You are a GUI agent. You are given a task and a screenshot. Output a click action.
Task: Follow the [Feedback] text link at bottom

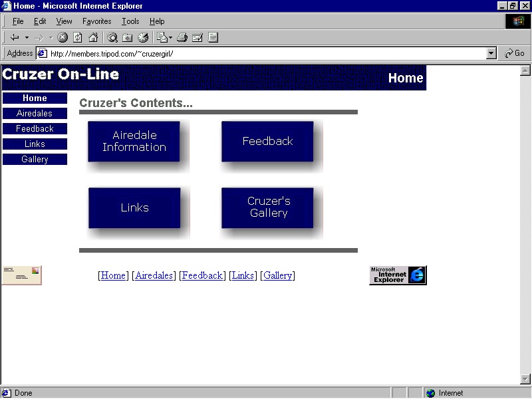tap(202, 275)
